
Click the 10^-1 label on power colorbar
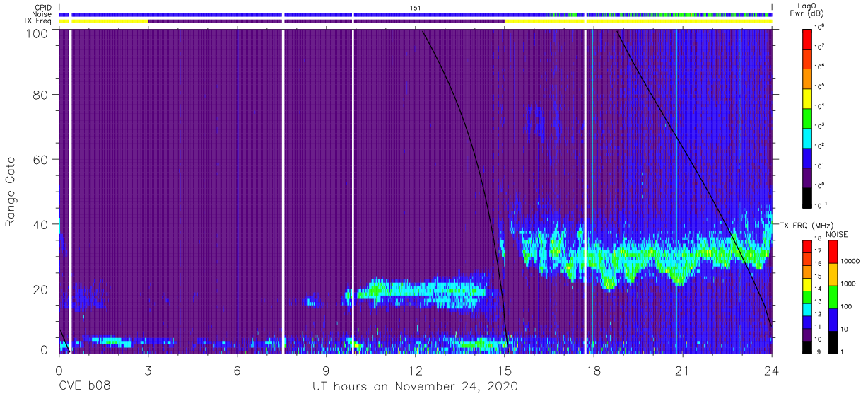[821, 205]
